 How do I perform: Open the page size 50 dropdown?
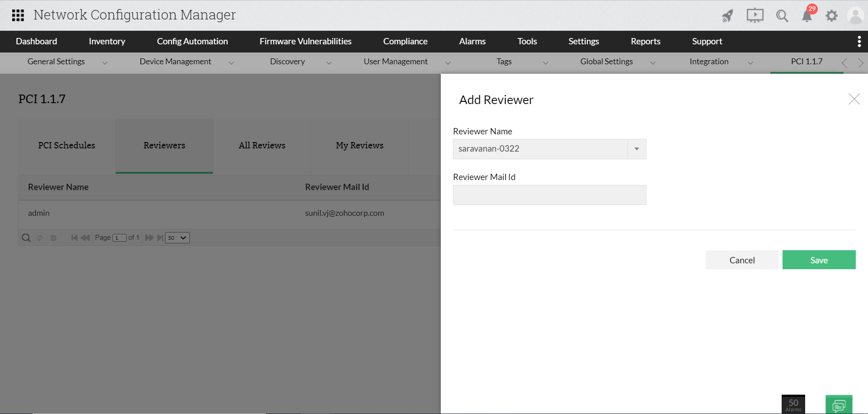[177, 238]
